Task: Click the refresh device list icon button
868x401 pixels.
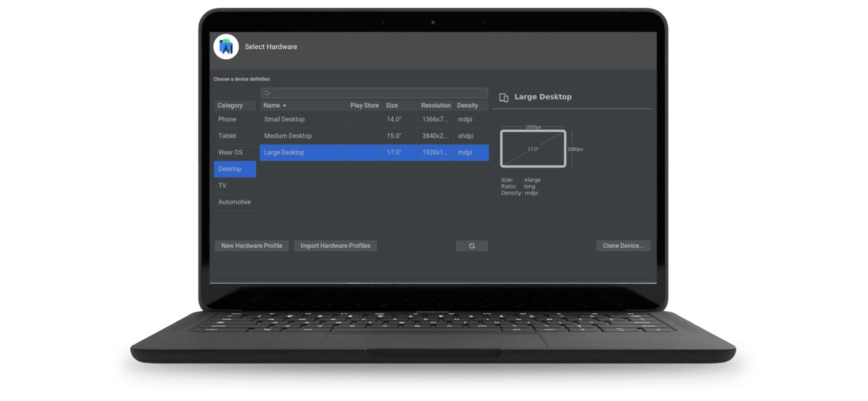Action: 471,246
